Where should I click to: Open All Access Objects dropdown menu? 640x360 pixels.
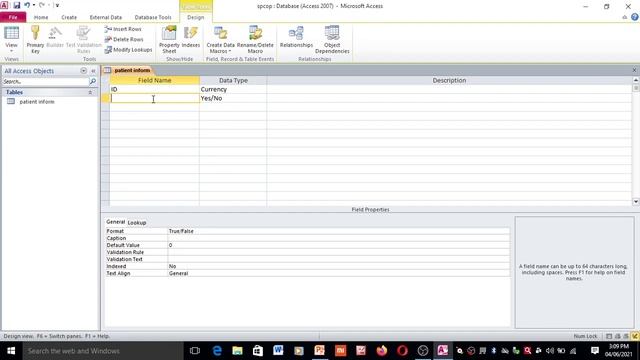pyautogui.click(x=84, y=71)
